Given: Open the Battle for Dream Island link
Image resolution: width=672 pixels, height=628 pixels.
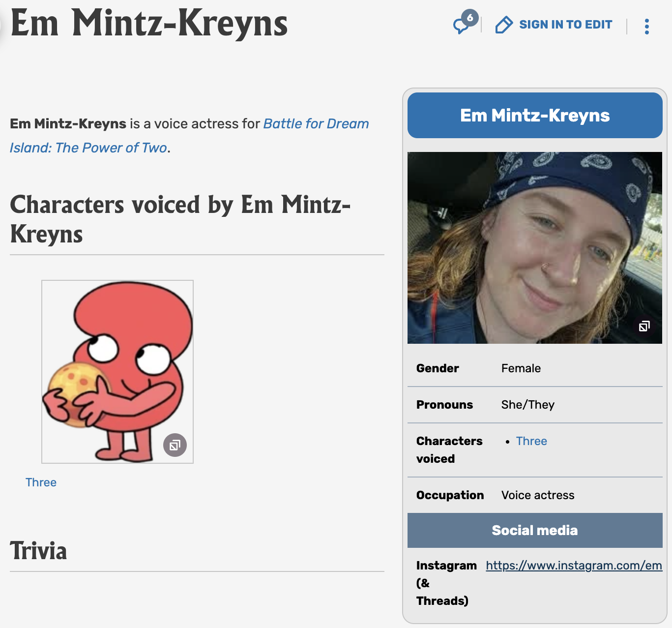Looking at the screenshot, I should coord(189,136).
